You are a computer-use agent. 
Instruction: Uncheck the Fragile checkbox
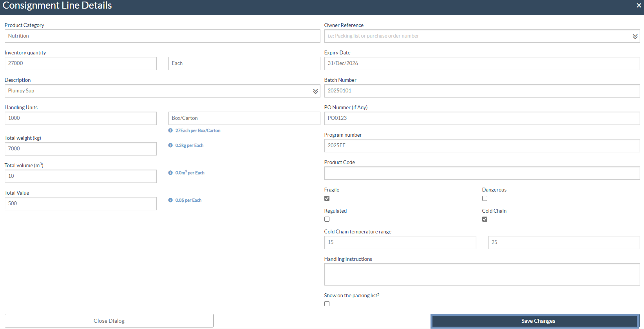click(327, 199)
